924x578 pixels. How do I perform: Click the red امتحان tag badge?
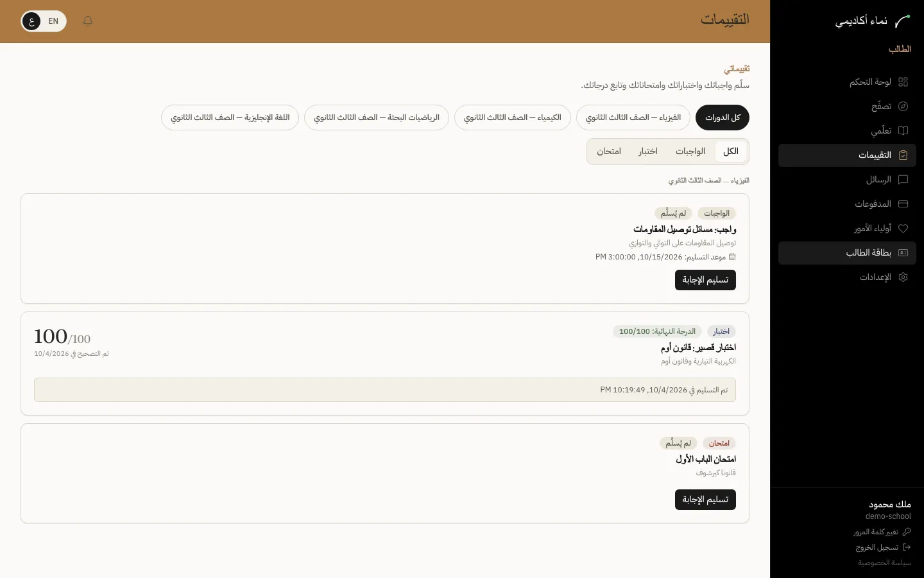[x=719, y=443]
